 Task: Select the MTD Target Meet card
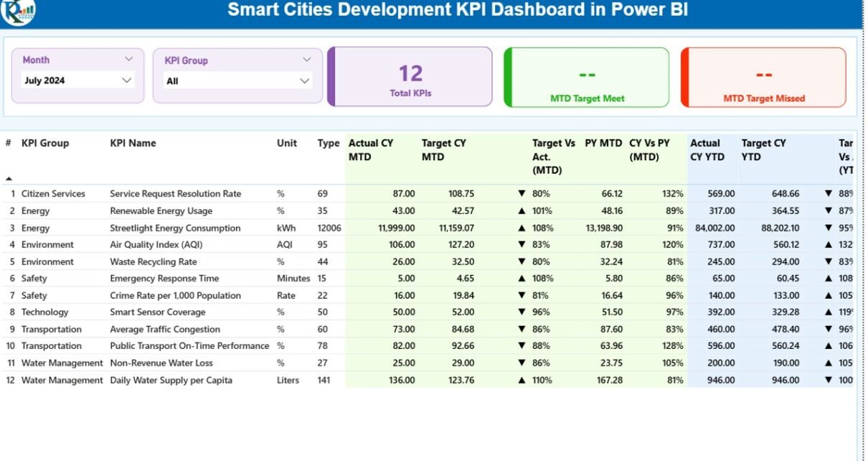(x=587, y=78)
